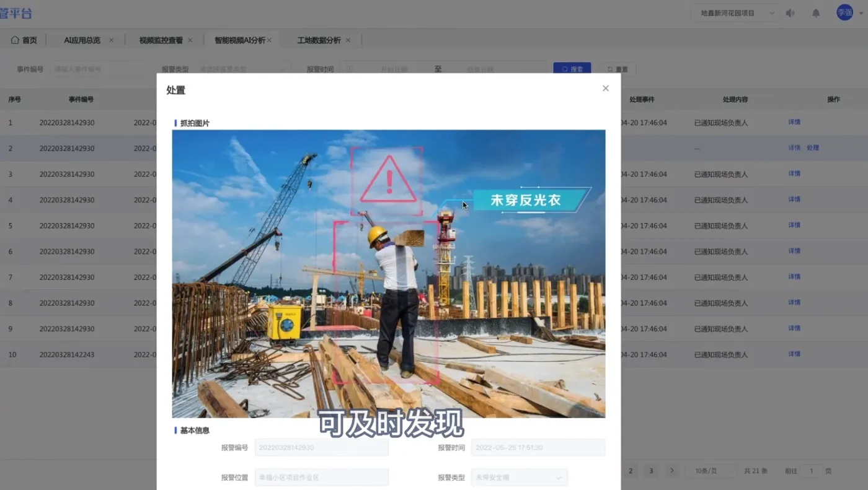The width and height of the screenshot is (868, 490).
Task: Click 已通知现场负责人 in row 1
Action: [721, 123]
